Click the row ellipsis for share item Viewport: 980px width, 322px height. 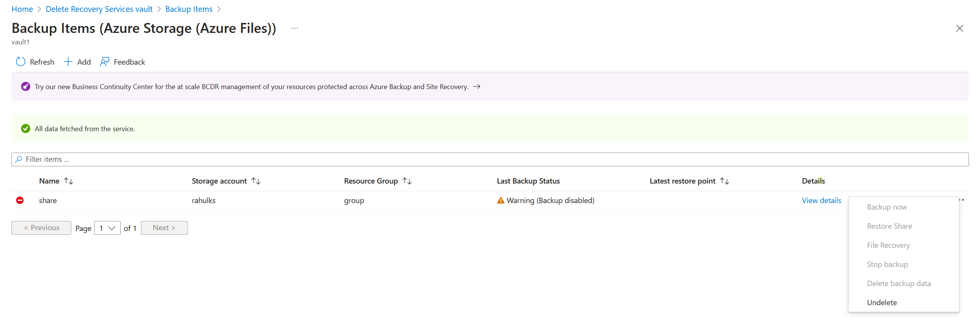[962, 200]
